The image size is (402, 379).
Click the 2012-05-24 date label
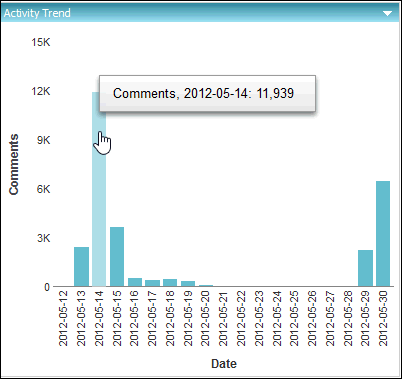[x=276, y=318]
